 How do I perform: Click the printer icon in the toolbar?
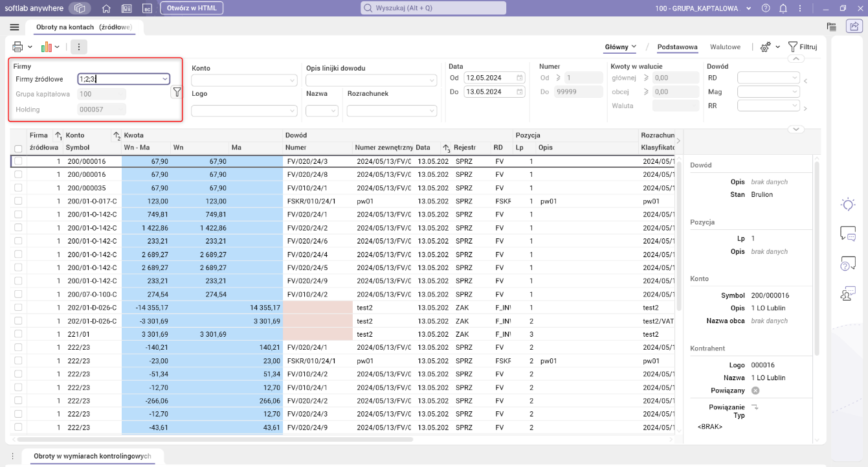[17, 47]
